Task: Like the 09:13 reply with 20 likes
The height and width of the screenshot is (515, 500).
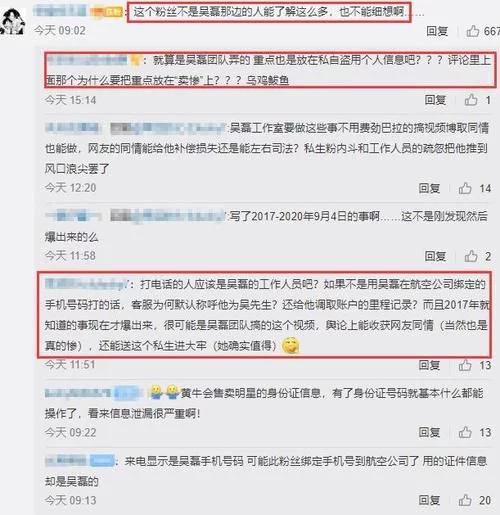Action: (x=465, y=500)
